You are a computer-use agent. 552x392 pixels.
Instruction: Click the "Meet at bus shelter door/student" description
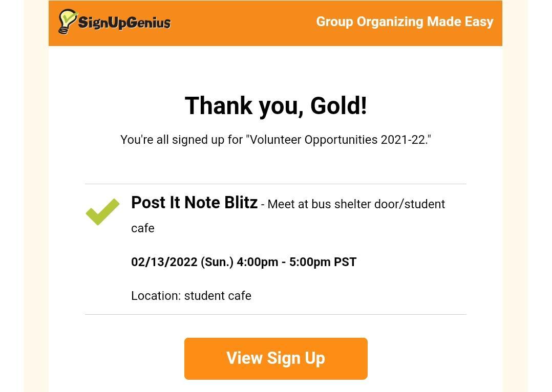pos(356,204)
